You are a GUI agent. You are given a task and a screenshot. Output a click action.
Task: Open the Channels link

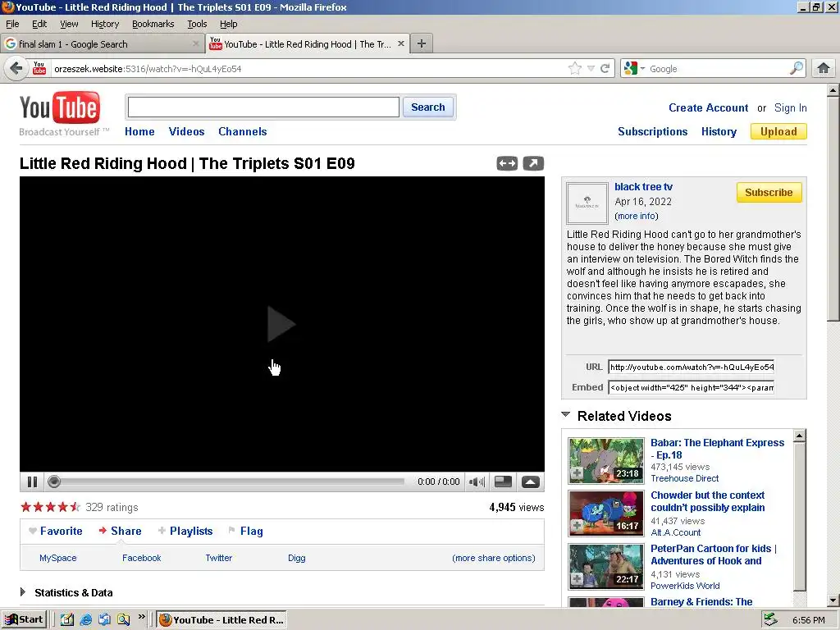point(242,131)
